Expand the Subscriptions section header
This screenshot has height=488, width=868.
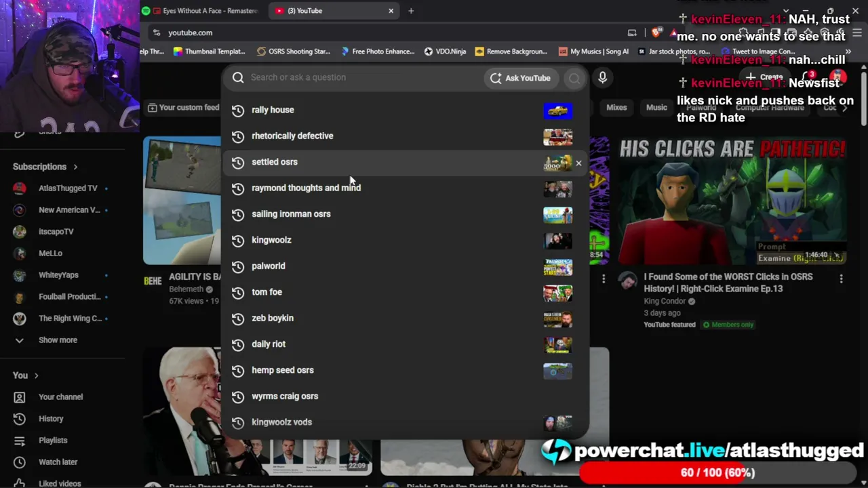point(45,167)
